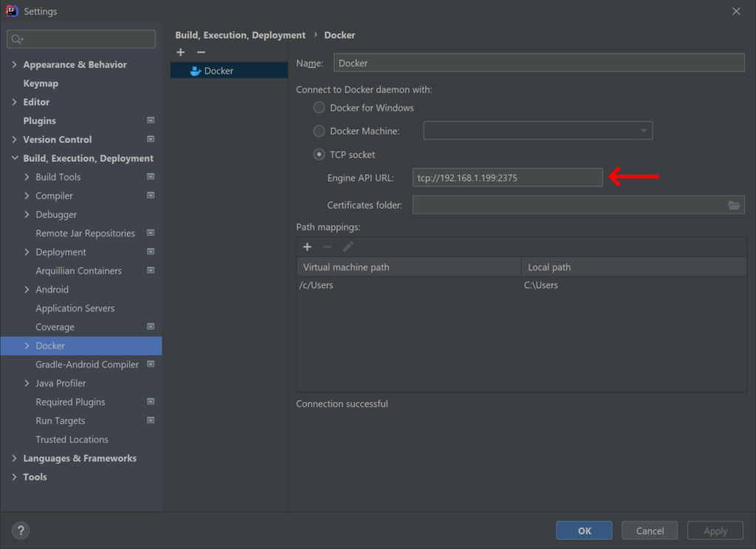Image resolution: width=756 pixels, height=549 pixels.
Task: Click project-level icon beside Deployment
Action: point(151,252)
